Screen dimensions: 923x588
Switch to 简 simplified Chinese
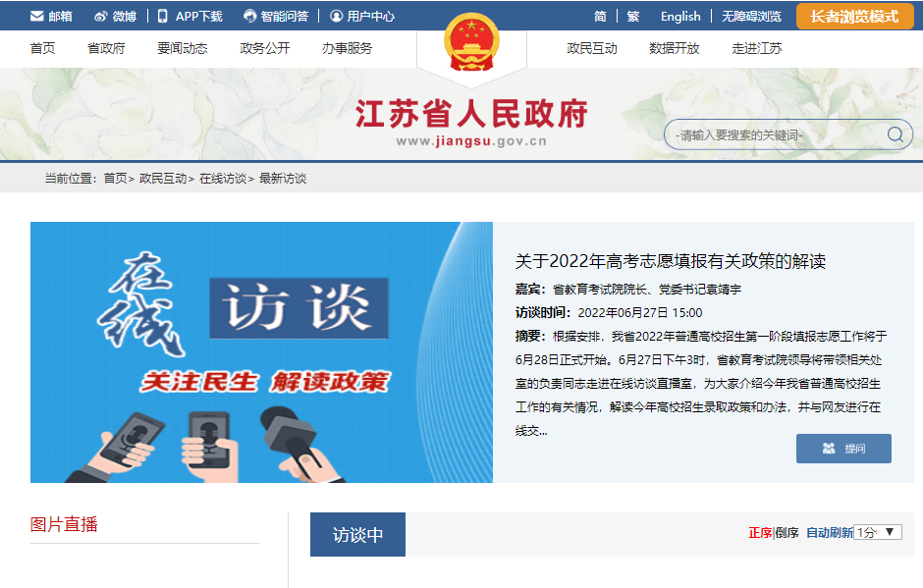coord(600,17)
